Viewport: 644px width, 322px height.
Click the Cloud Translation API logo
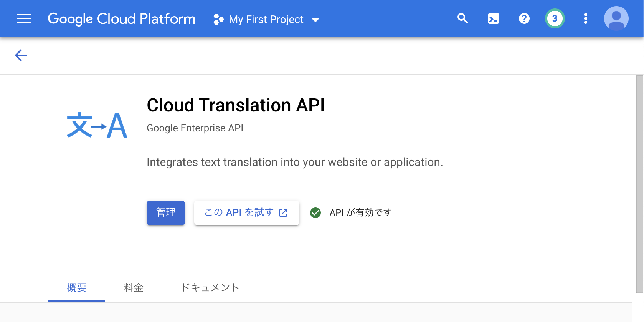pos(97,125)
